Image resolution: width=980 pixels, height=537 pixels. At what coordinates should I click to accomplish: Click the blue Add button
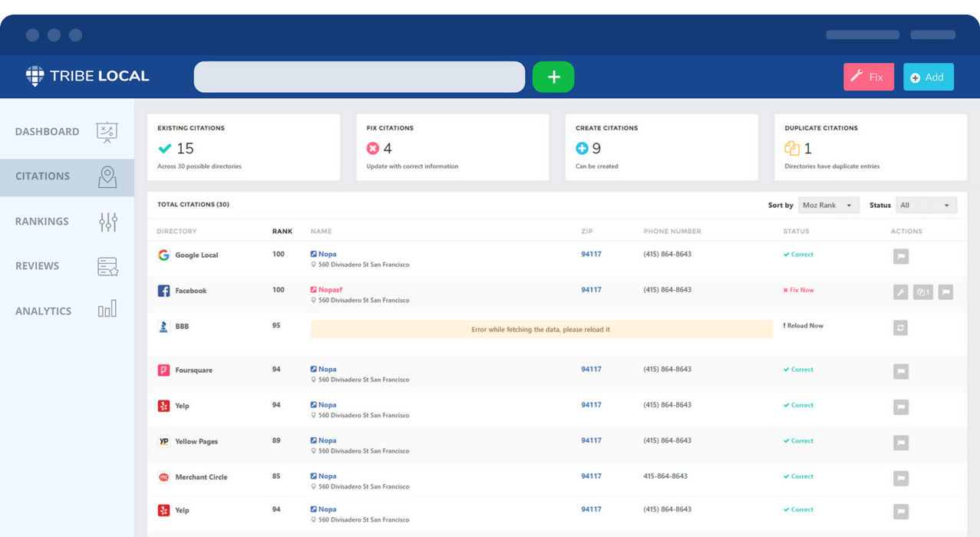[929, 77]
